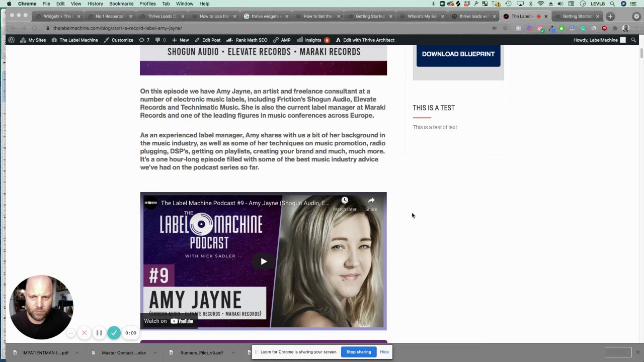Open Howdy, LabelMachine account menu

pyautogui.click(x=600, y=40)
